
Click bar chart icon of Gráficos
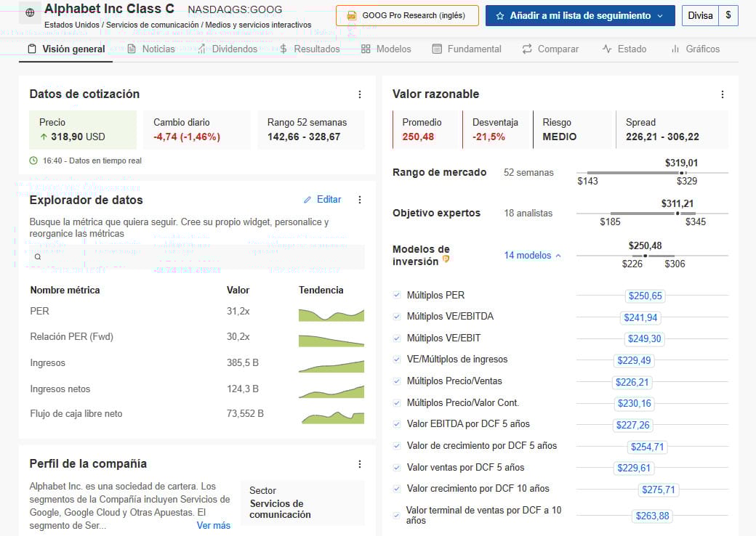point(675,49)
